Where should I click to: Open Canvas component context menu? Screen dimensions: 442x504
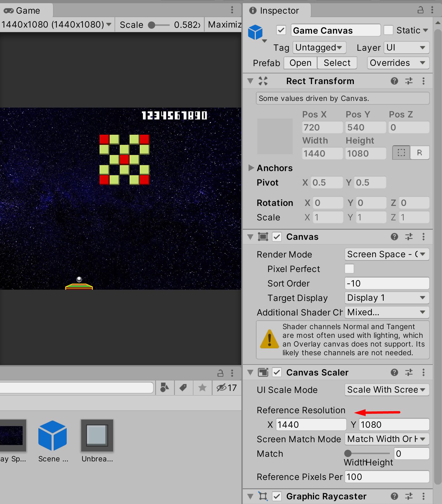click(x=423, y=237)
